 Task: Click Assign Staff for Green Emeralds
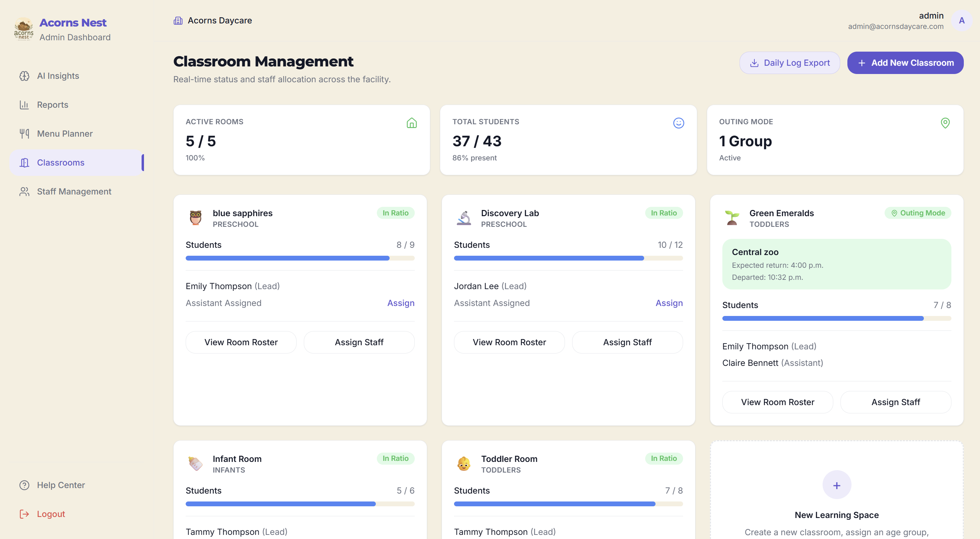tap(896, 402)
